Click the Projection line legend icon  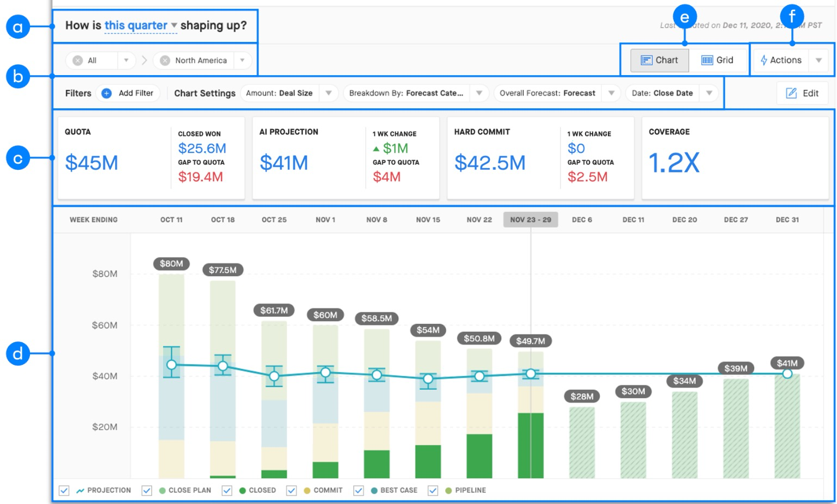[x=81, y=490]
